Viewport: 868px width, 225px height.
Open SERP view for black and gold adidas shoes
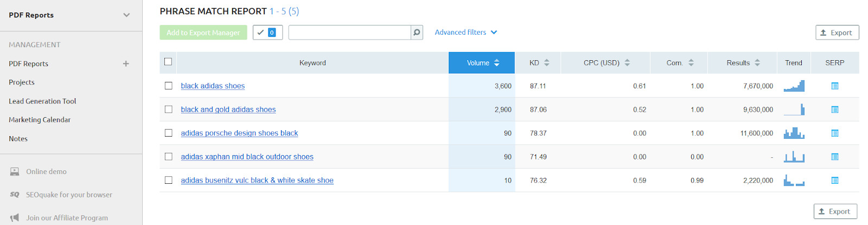[x=834, y=110]
